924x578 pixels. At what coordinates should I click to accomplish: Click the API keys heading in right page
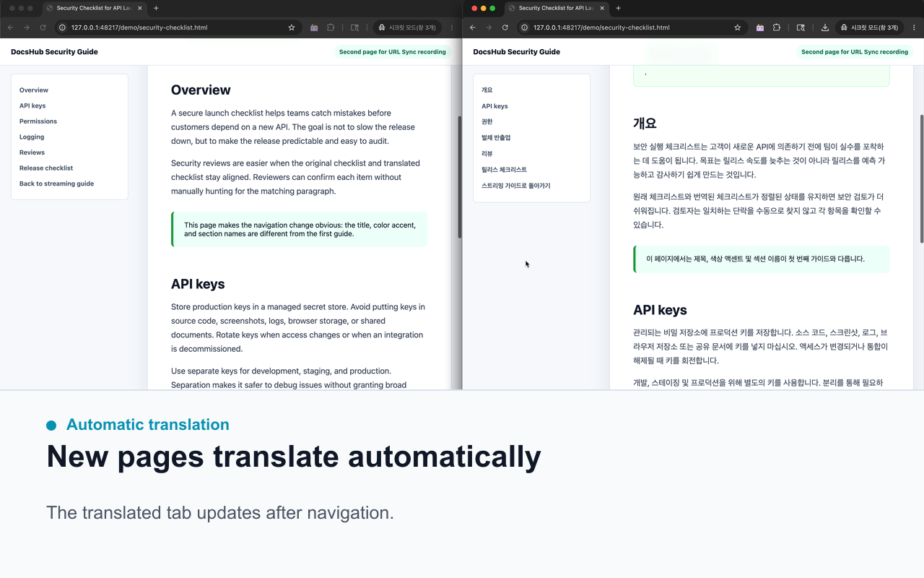pyautogui.click(x=660, y=310)
